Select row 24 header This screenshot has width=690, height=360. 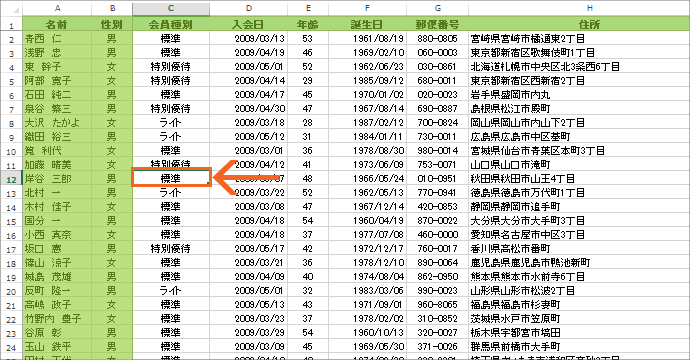[11, 347]
